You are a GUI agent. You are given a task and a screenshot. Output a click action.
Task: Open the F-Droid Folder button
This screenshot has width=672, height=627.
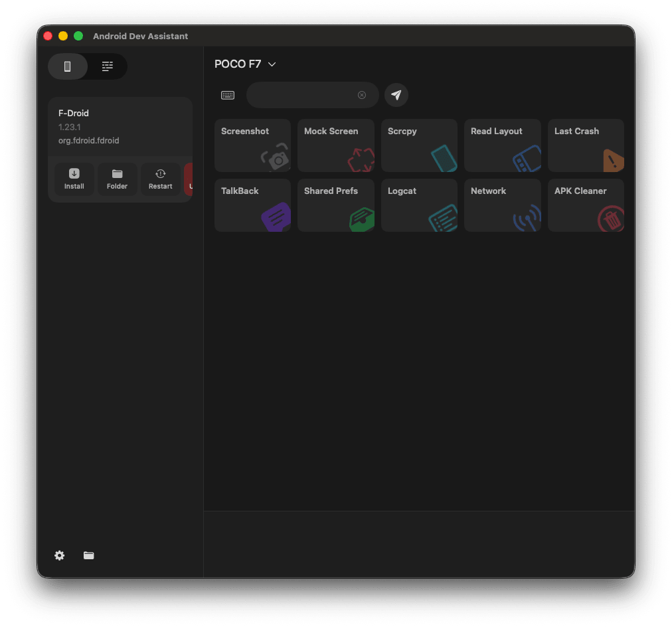pos(117,179)
